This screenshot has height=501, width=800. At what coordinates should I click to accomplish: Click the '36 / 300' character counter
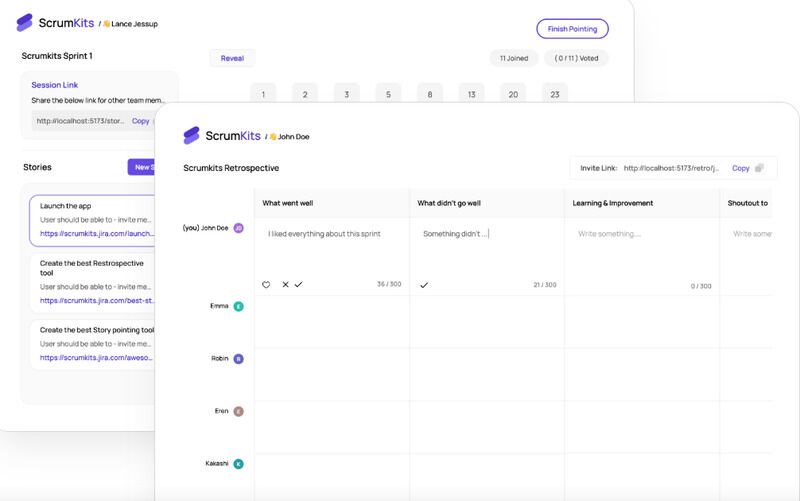[389, 284]
